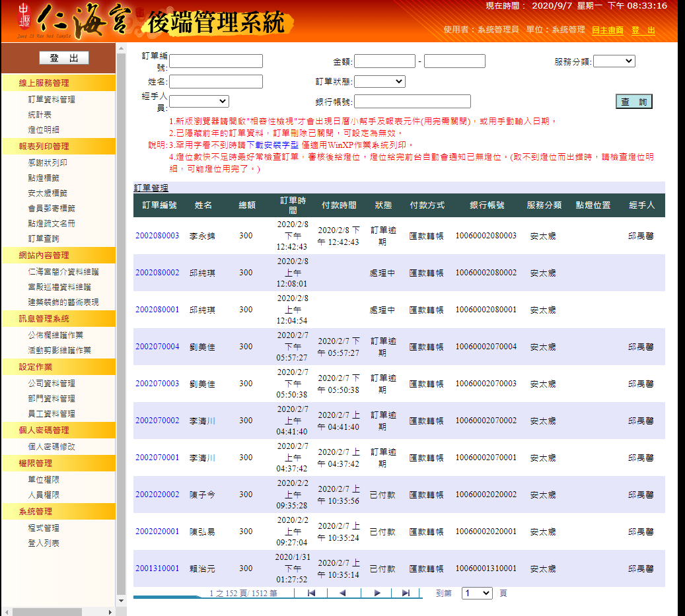Screen dimensions: 685x616
Task: Open order 2001310001
Action: 157,568
